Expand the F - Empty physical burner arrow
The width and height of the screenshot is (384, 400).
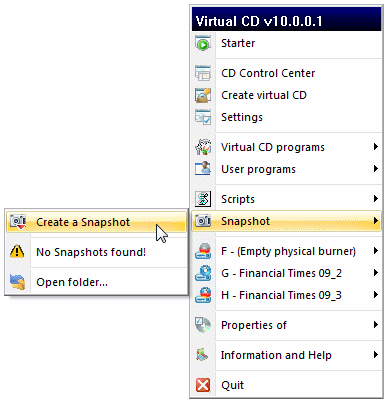pyautogui.click(x=376, y=251)
